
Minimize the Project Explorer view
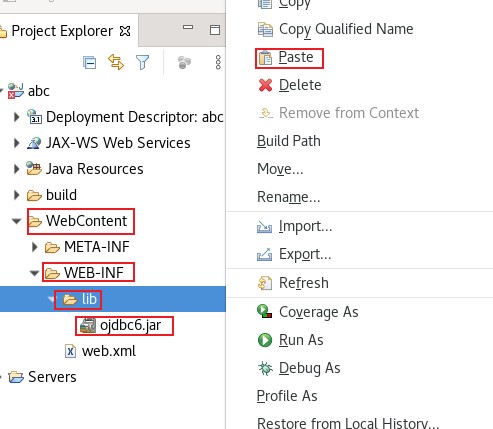coord(188,27)
